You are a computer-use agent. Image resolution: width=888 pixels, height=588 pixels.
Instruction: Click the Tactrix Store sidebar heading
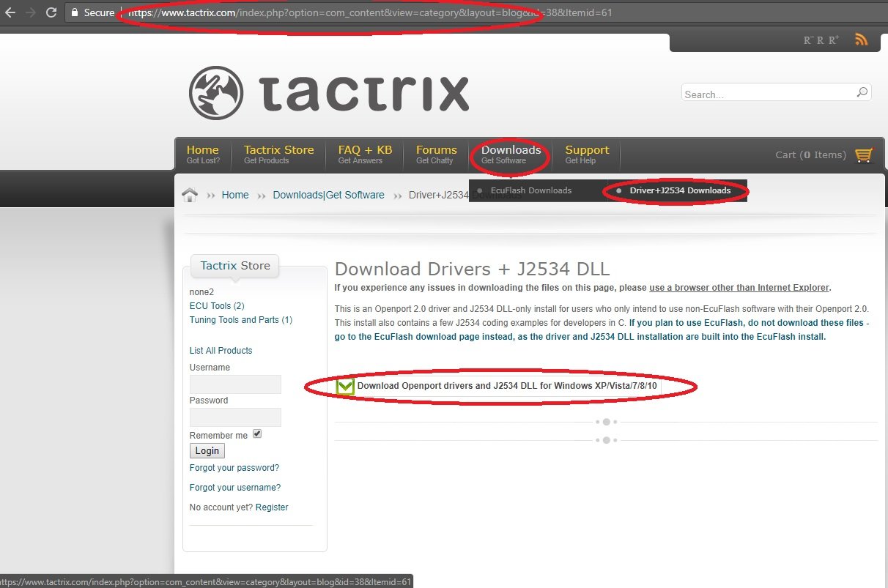pyautogui.click(x=235, y=266)
